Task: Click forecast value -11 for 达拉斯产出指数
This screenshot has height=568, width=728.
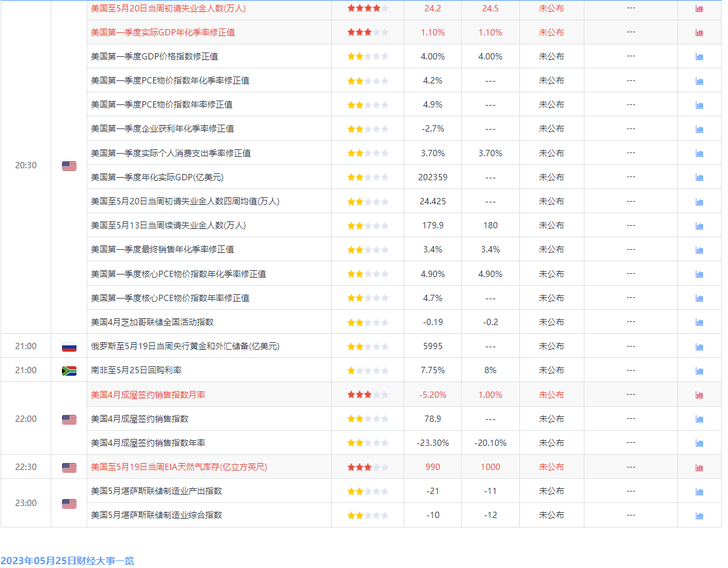Action: click(x=490, y=491)
